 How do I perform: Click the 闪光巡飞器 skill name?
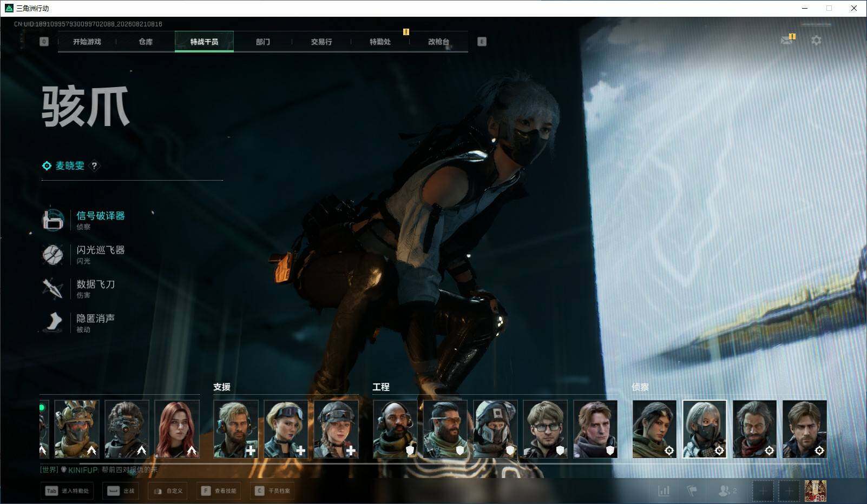pyautogui.click(x=101, y=250)
